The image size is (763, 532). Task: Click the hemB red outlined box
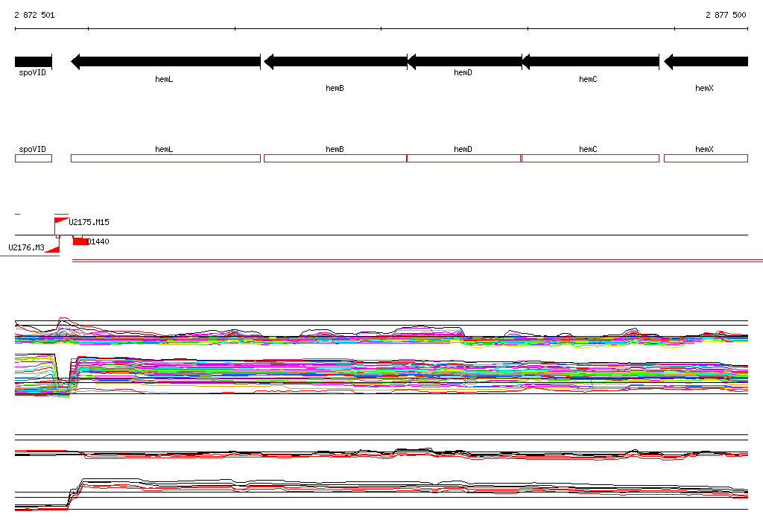335,158
